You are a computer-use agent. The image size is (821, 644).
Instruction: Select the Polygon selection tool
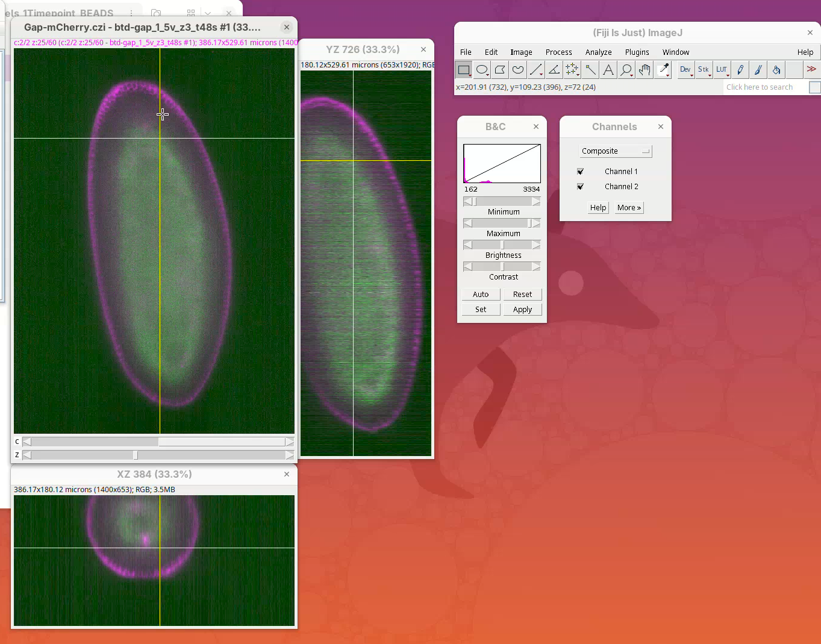(500, 70)
